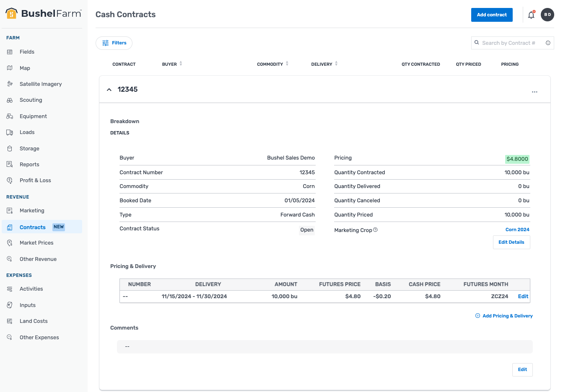Click the Forward Cash type value
Screen dimensions: 563x392
(x=298, y=214)
